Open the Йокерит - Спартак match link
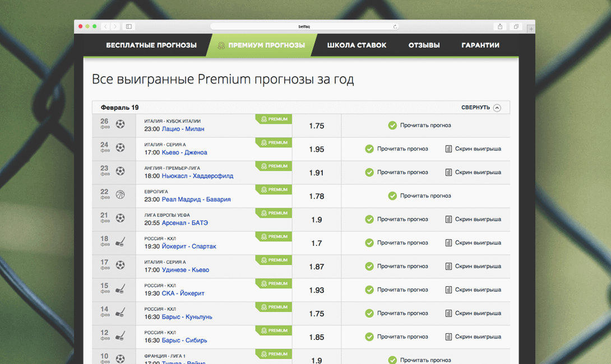611x364 pixels. point(188,246)
